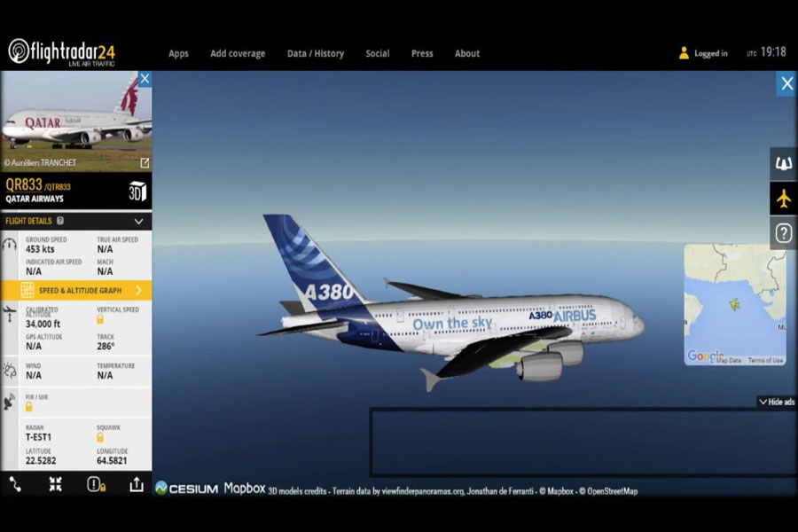Click the share flight icon
The width and height of the screenshot is (798, 532).
click(137, 484)
